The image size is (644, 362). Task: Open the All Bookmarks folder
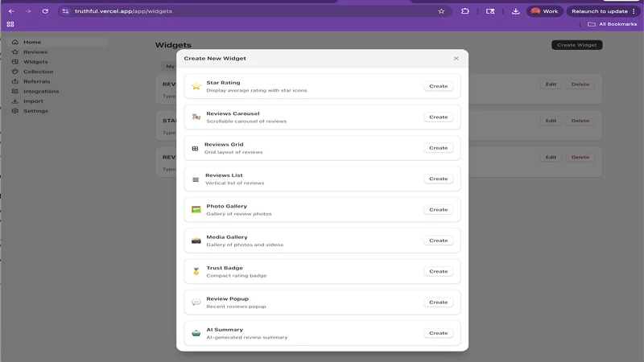(612, 24)
